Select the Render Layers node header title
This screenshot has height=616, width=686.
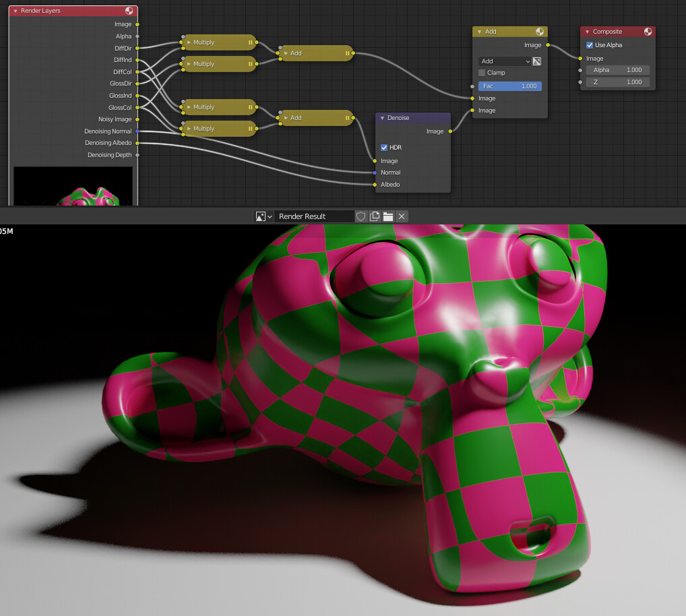click(x=40, y=11)
